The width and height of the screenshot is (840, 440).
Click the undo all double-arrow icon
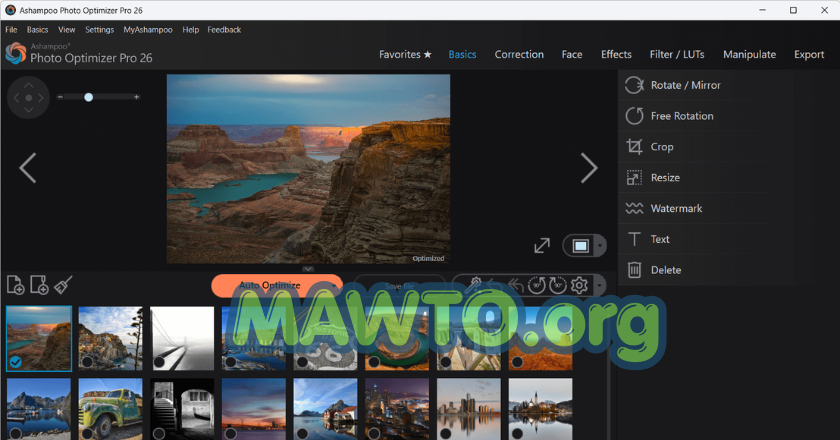coord(515,285)
